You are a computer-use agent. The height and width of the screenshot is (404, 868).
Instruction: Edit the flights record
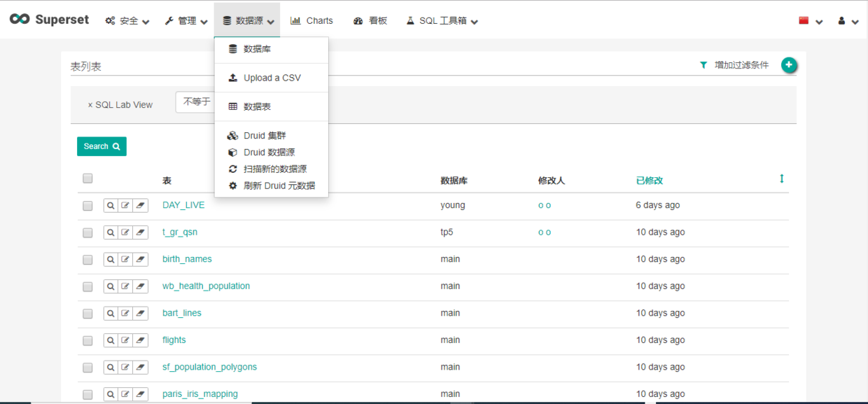click(x=125, y=340)
